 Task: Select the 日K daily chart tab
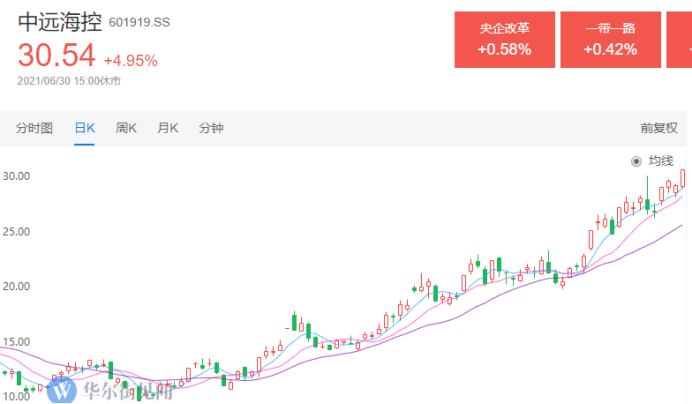click(x=84, y=128)
